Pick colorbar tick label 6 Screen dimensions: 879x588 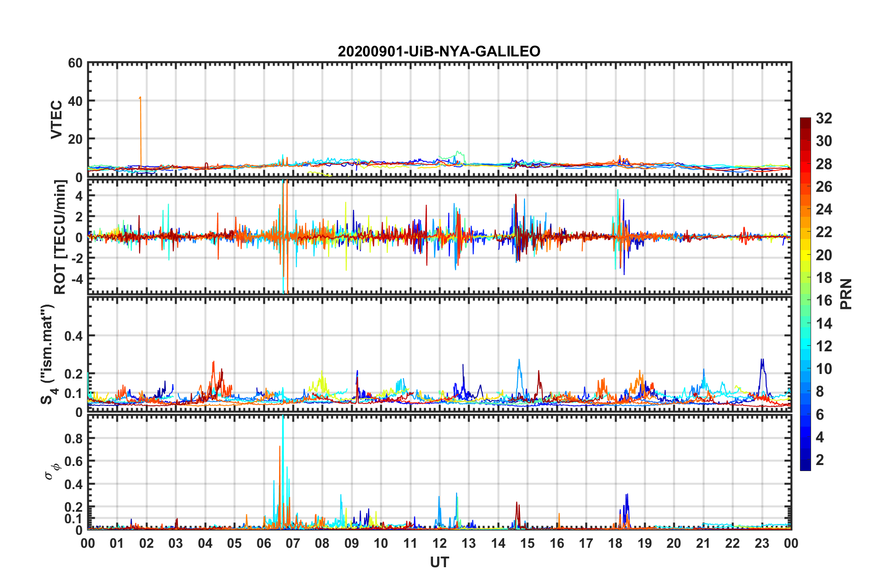tap(820, 415)
